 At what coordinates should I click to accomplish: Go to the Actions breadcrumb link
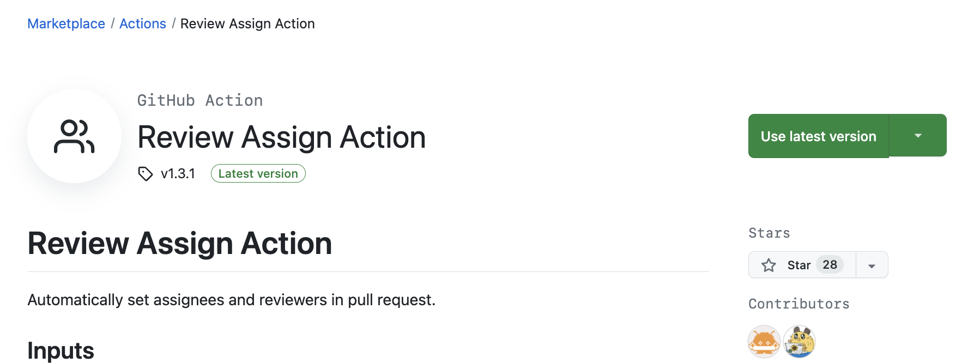[143, 23]
